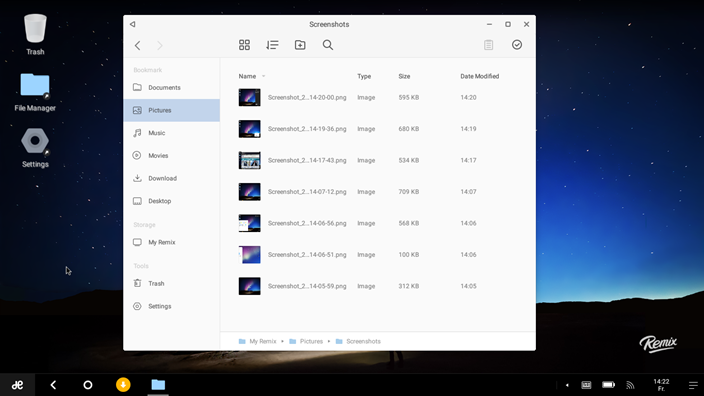Click the forward navigation arrow in toolbar
This screenshot has height=396, width=704.
click(x=160, y=45)
